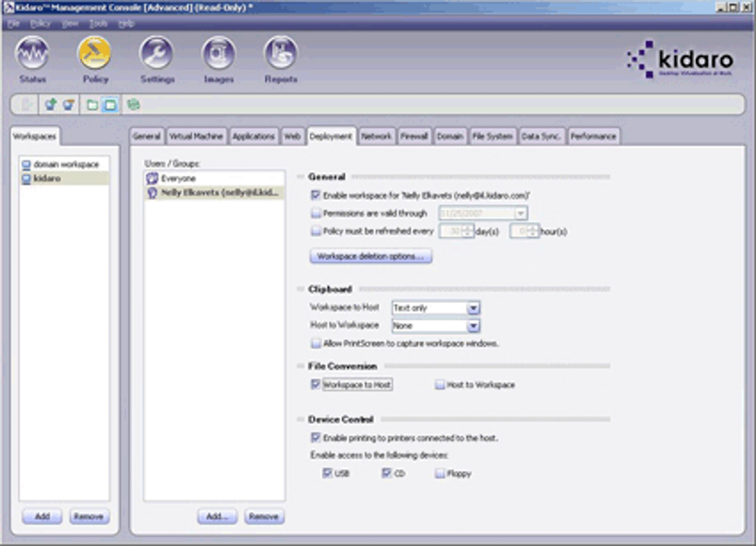Screen dimensions: 756x546
Task: Click the hour(s) refresh stepper
Action: point(533,231)
